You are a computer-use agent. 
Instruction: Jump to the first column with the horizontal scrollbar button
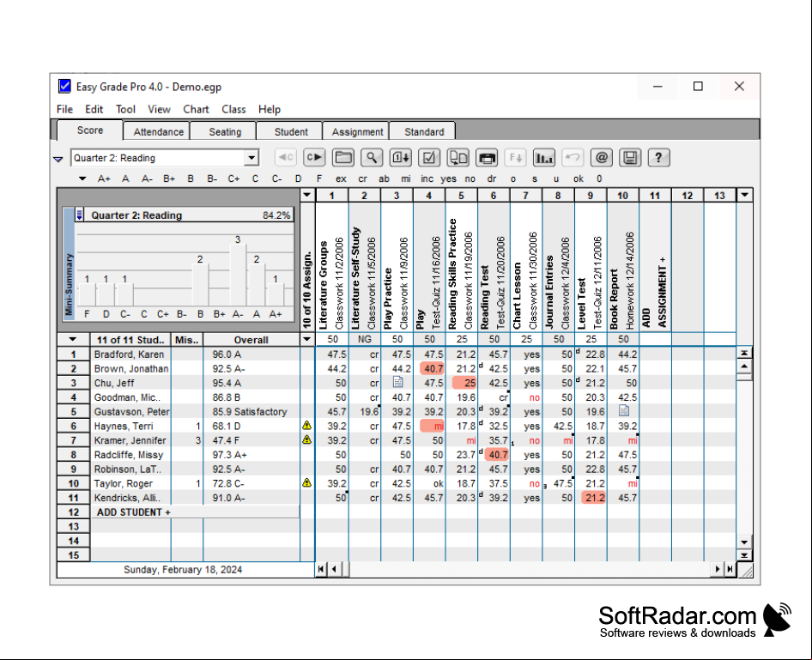click(x=321, y=569)
